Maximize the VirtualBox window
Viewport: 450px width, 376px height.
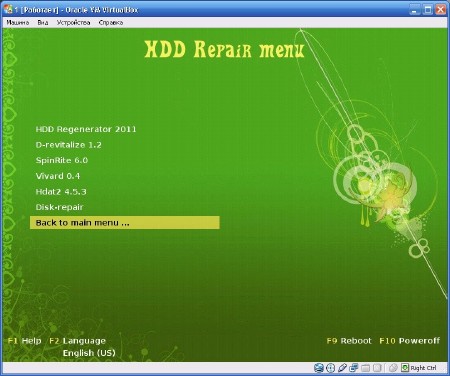[428, 9]
